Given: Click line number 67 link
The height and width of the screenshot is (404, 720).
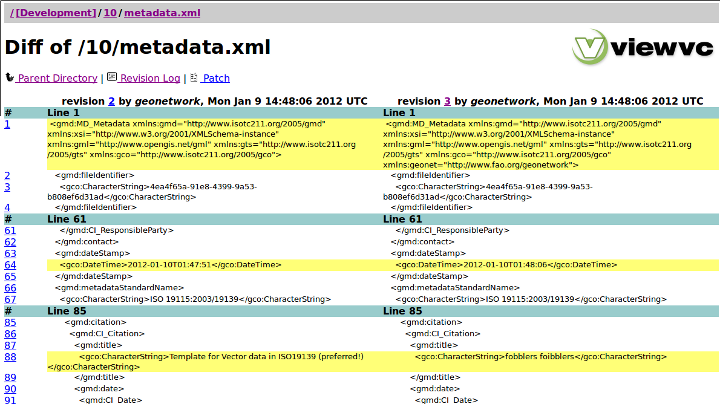Looking at the screenshot, I should pos(10,299).
